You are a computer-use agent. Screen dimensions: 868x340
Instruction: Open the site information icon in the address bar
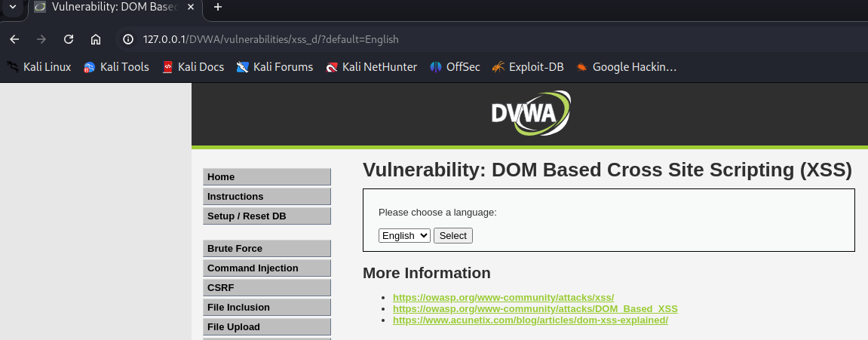[128, 39]
